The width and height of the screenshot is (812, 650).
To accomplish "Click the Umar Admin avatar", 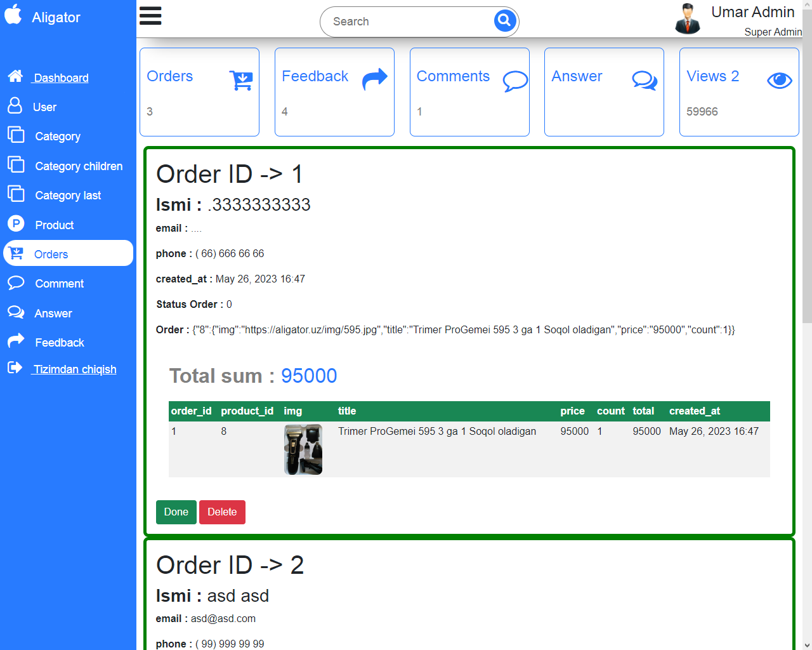I will (687, 18).
